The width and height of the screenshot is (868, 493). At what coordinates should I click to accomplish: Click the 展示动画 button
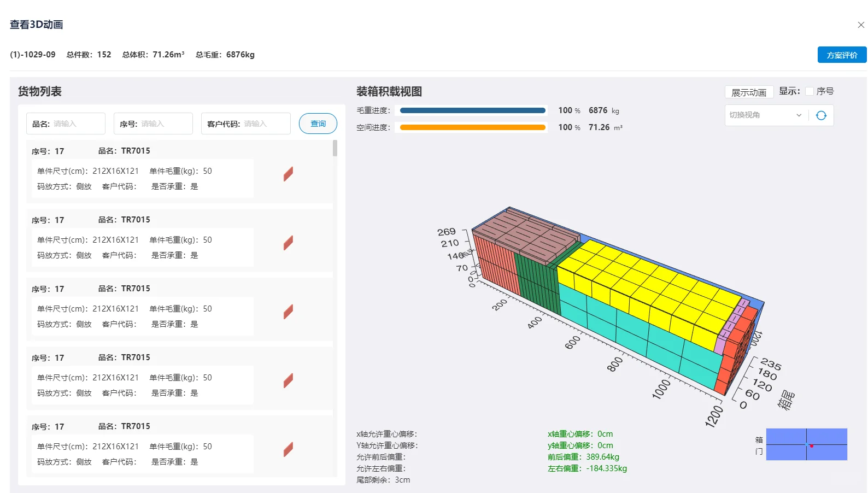coord(749,92)
